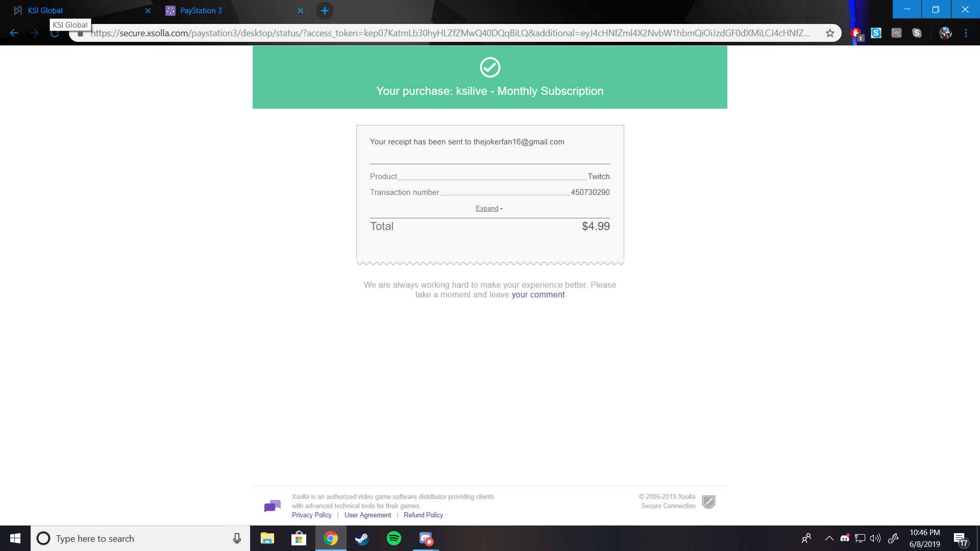Viewport: 980px width, 551px height.
Task: Show hidden system tray icons
Action: [x=829, y=538]
